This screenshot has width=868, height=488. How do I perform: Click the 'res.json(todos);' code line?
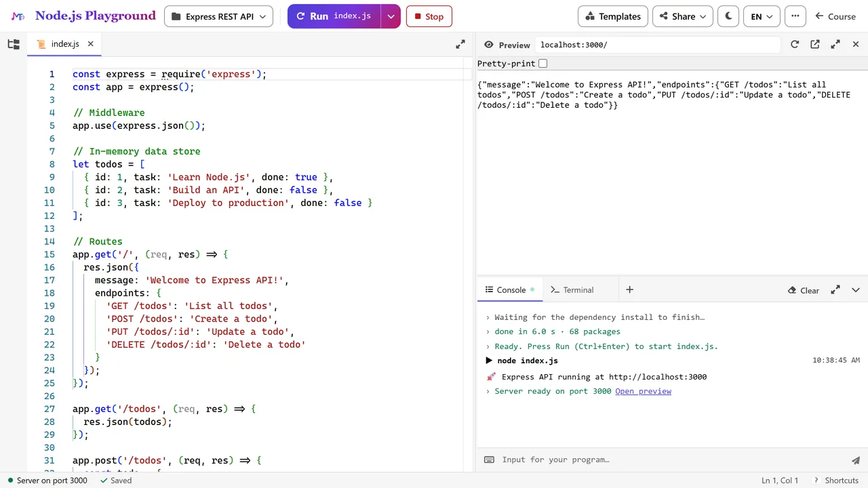click(x=128, y=422)
